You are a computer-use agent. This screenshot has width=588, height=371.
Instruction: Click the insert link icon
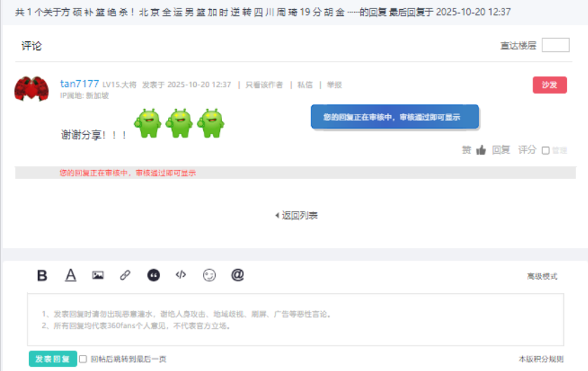[125, 275]
